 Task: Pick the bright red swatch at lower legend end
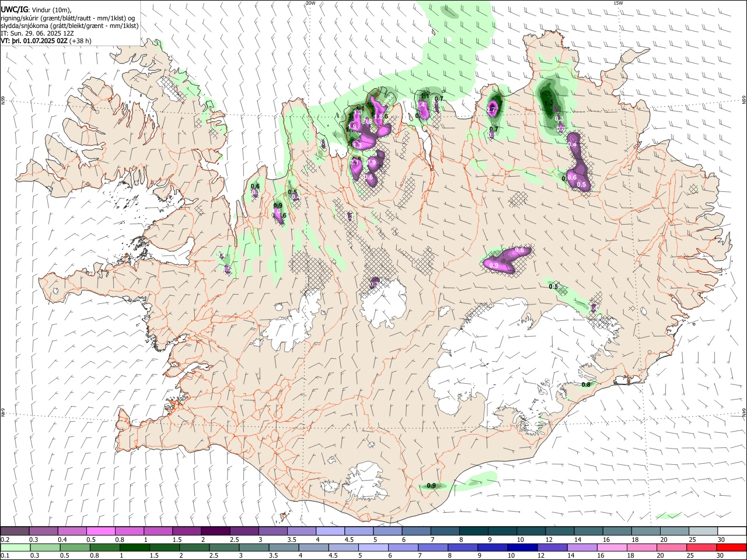(732, 547)
